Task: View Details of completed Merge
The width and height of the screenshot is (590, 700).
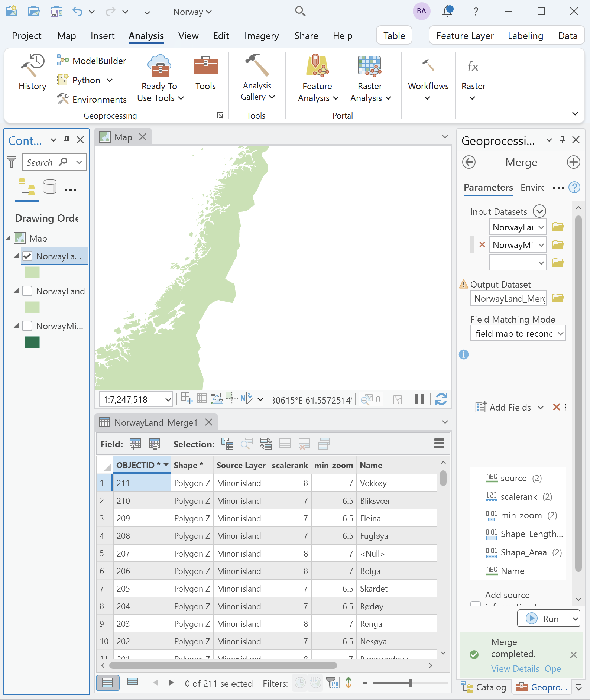Action: 515,669
